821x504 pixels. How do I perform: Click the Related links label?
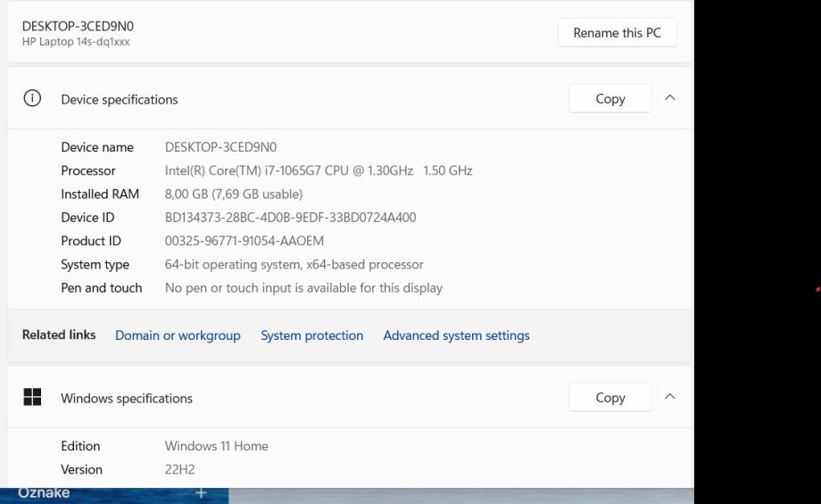pos(59,335)
